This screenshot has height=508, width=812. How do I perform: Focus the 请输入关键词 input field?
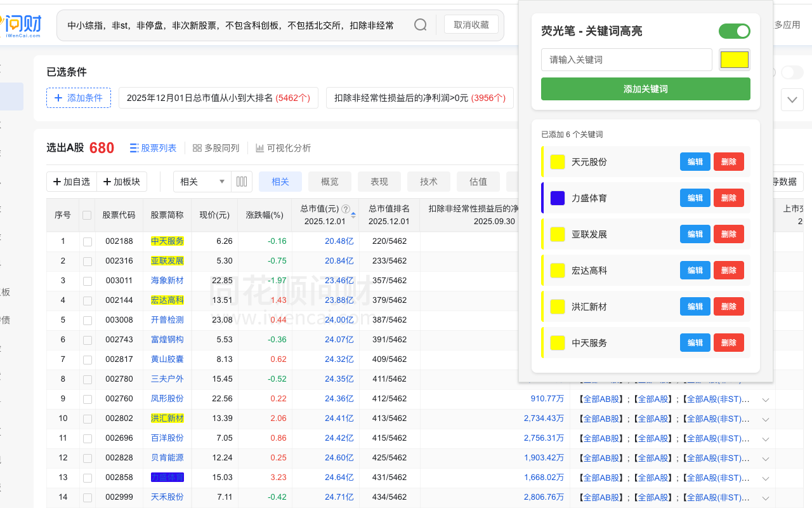627,60
